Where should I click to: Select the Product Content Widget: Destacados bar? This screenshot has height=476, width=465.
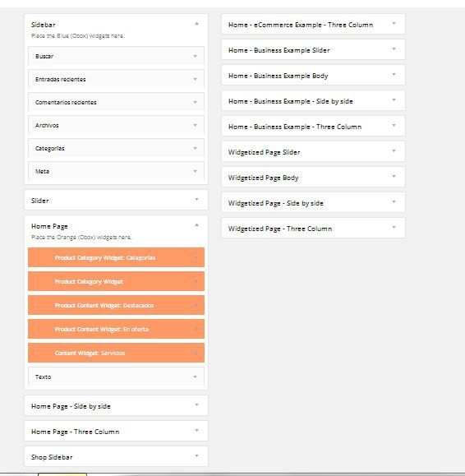116,305
